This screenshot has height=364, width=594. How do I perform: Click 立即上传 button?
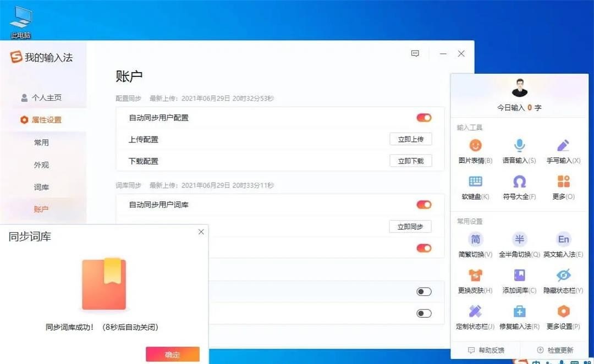[411, 139]
